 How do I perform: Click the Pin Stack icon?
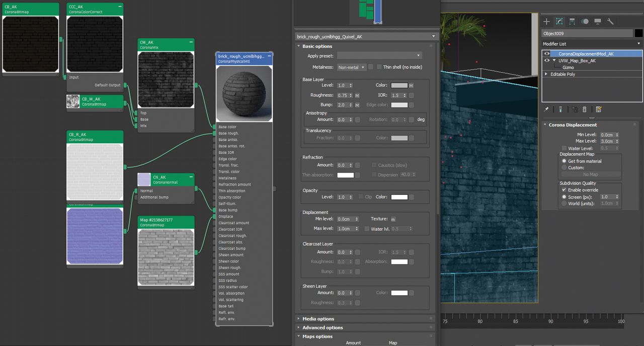pos(547,109)
